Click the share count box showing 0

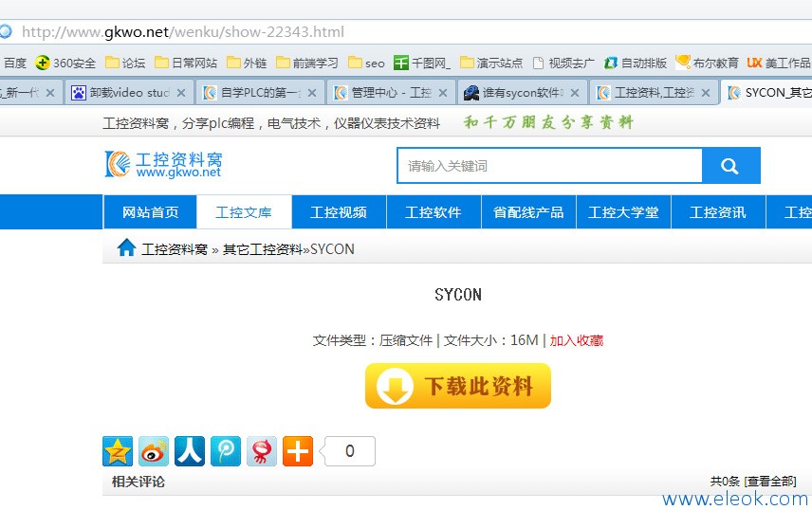[349, 451]
